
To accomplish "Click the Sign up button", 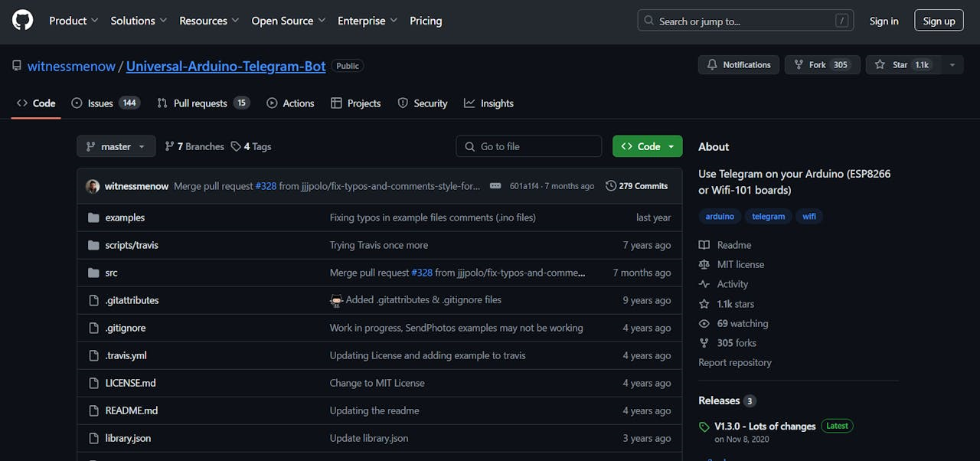I will pos(939,21).
